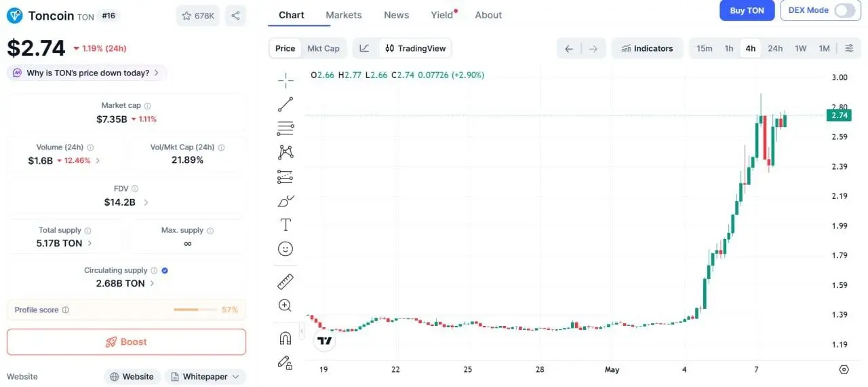Click the Toncoin logo icon
Screen dimensions: 868x387
click(x=15, y=16)
